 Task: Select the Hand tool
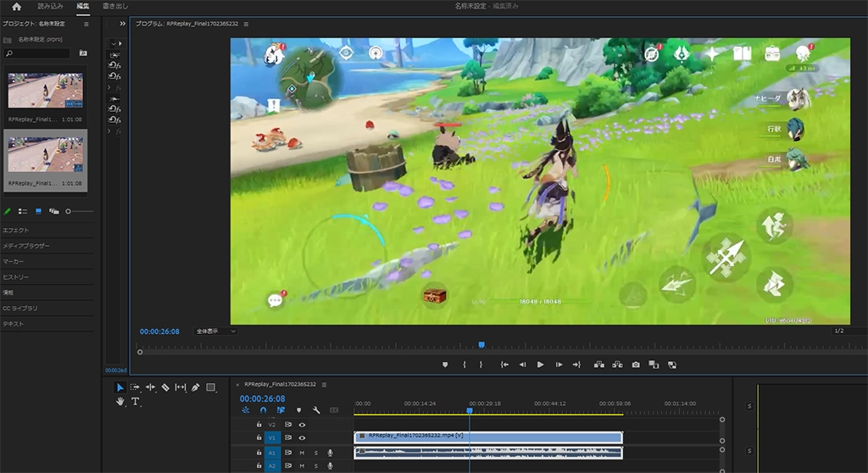click(120, 402)
